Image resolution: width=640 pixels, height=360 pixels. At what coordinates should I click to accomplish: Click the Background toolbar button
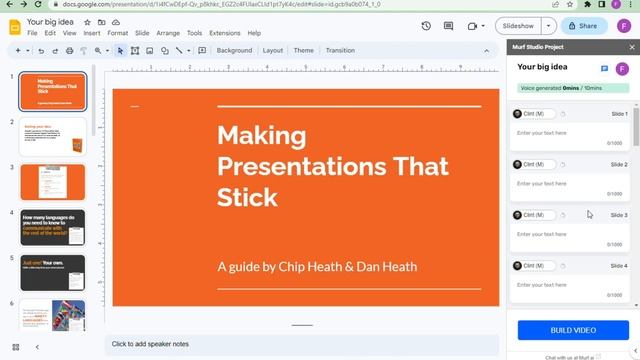[x=234, y=51]
